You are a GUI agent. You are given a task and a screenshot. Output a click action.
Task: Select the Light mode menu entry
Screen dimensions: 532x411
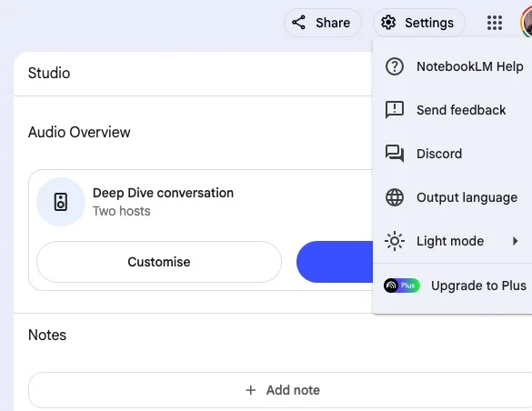pos(453,241)
